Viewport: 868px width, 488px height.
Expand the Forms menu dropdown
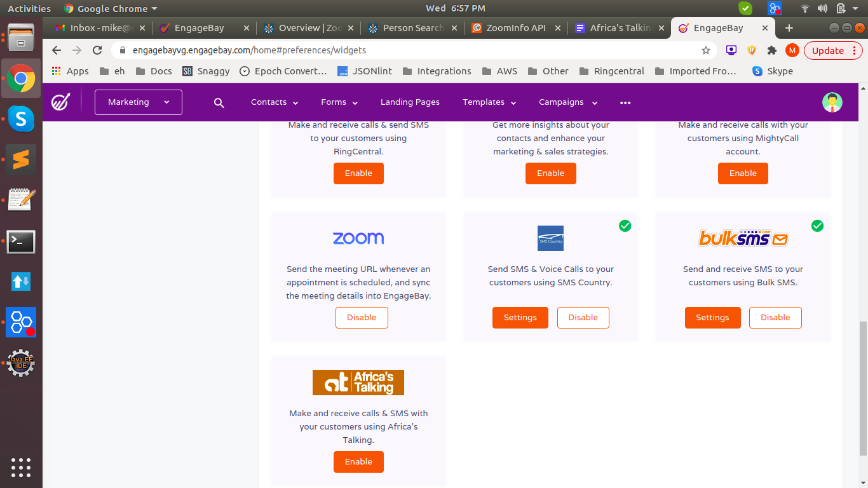pyautogui.click(x=339, y=102)
